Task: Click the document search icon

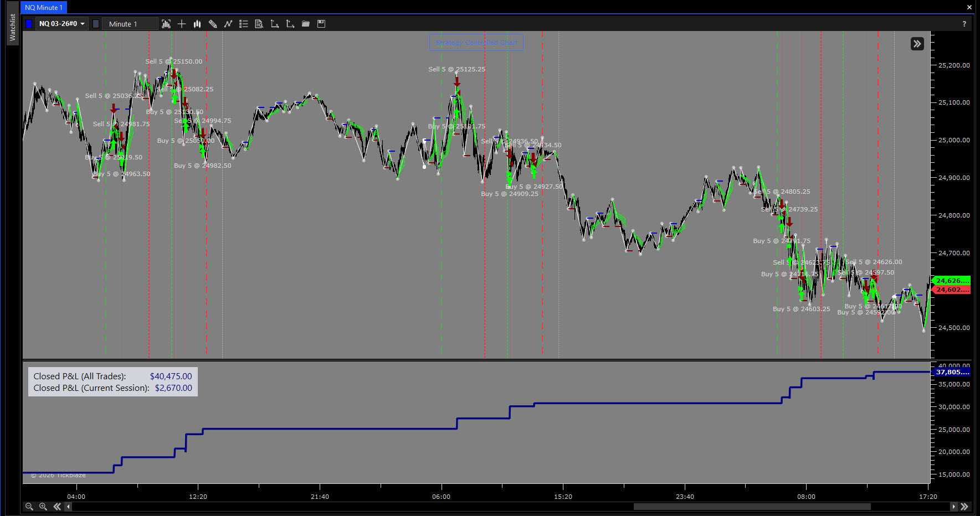Action: [259, 24]
